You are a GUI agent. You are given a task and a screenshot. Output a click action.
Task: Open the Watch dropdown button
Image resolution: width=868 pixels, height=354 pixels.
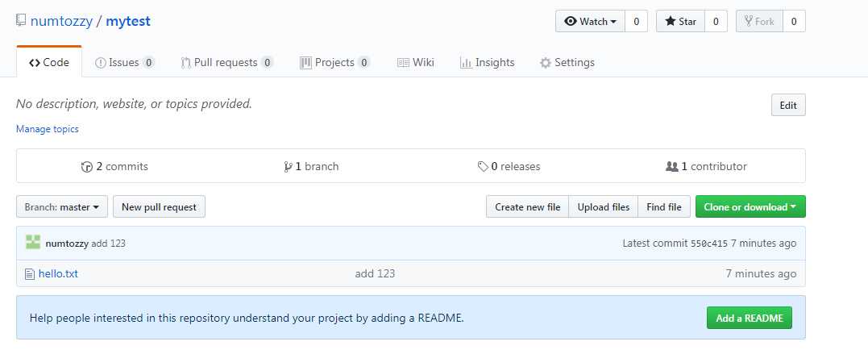[590, 22]
